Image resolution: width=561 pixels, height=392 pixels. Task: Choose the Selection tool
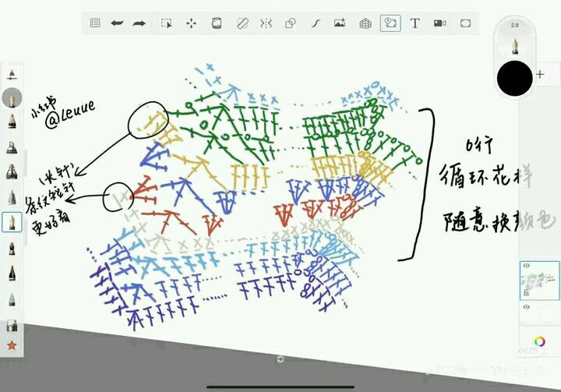[x=166, y=23]
